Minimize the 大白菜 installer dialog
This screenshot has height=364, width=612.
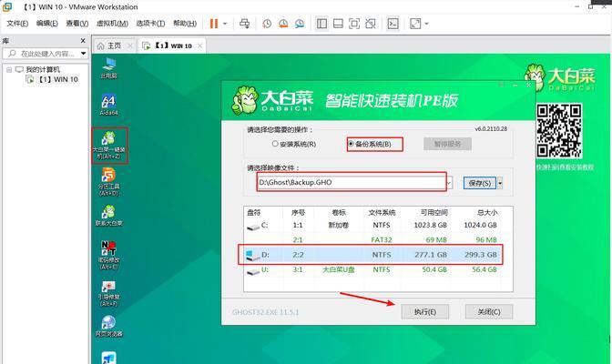point(515,85)
